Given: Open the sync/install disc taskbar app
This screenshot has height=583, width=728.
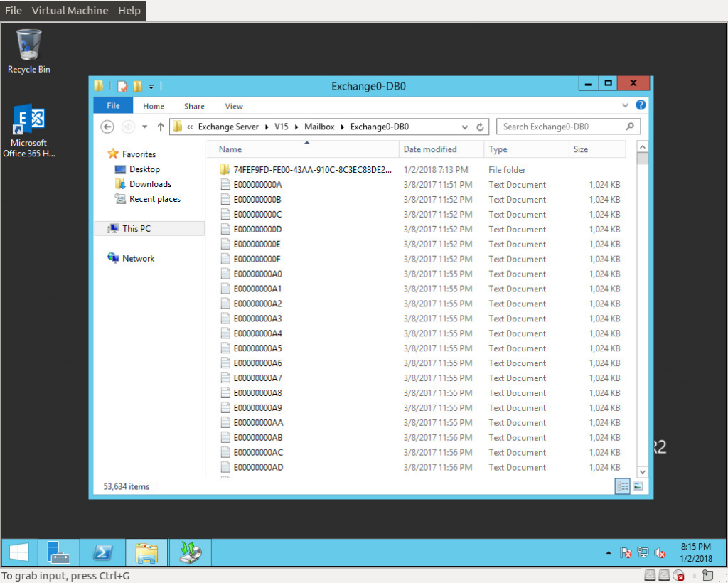Looking at the screenshot, I should coord(191,552).
